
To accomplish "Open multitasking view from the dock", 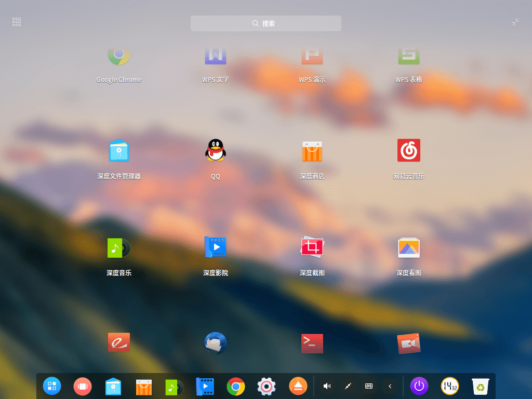I will (83, 387).
